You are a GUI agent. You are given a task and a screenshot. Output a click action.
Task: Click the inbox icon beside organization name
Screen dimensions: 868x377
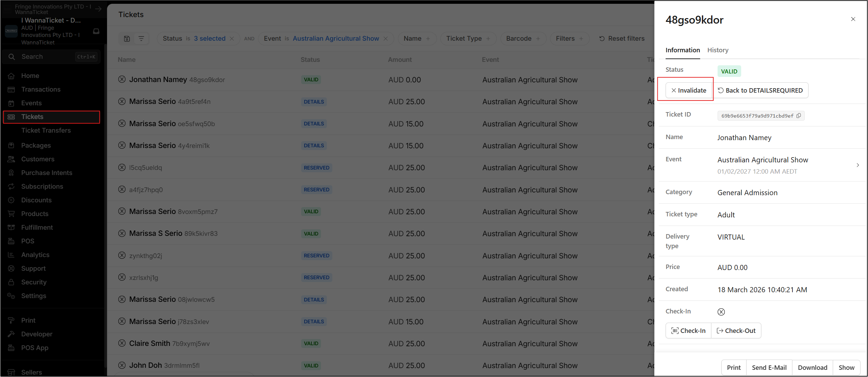click(x=96, y=31)
